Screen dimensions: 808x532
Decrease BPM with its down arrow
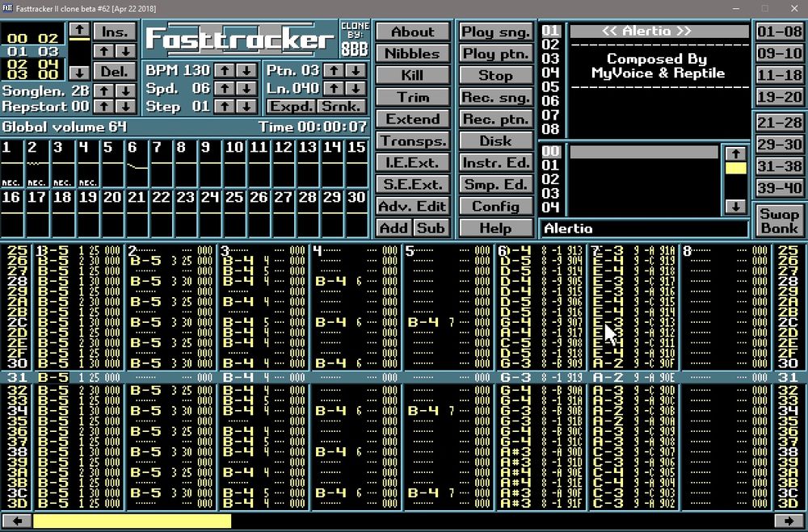(246, 70)
